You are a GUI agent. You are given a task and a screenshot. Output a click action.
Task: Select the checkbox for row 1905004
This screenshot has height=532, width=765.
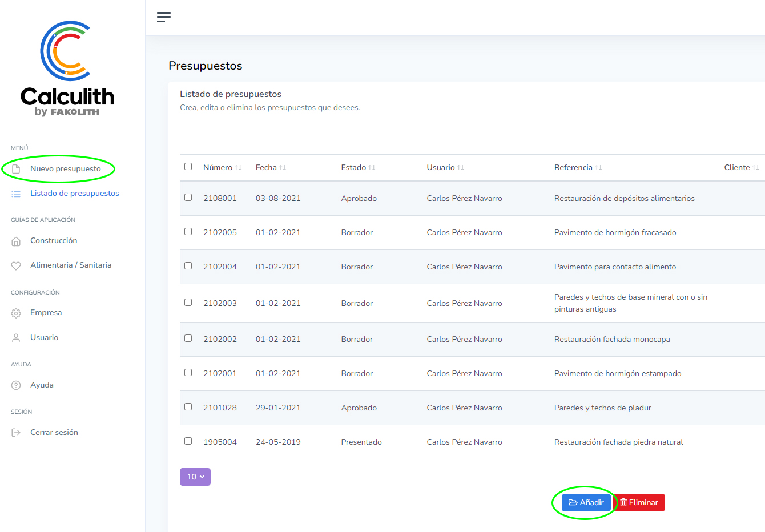click(188, 441)
